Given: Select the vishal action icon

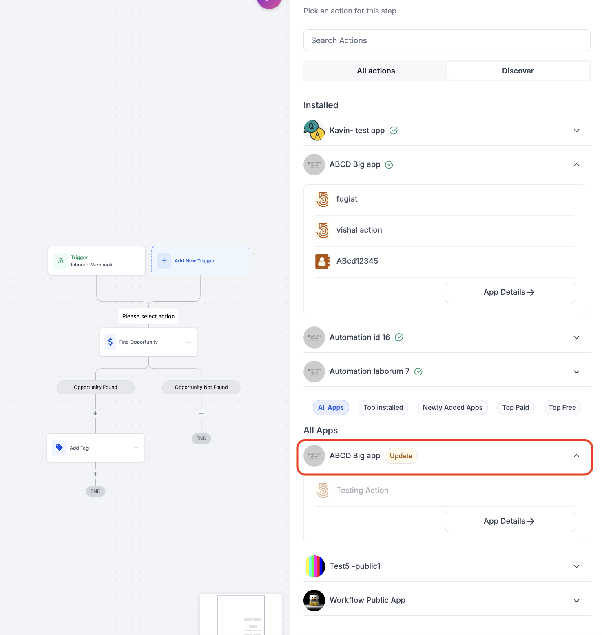Looking at the screenshot, I should 322,230.
